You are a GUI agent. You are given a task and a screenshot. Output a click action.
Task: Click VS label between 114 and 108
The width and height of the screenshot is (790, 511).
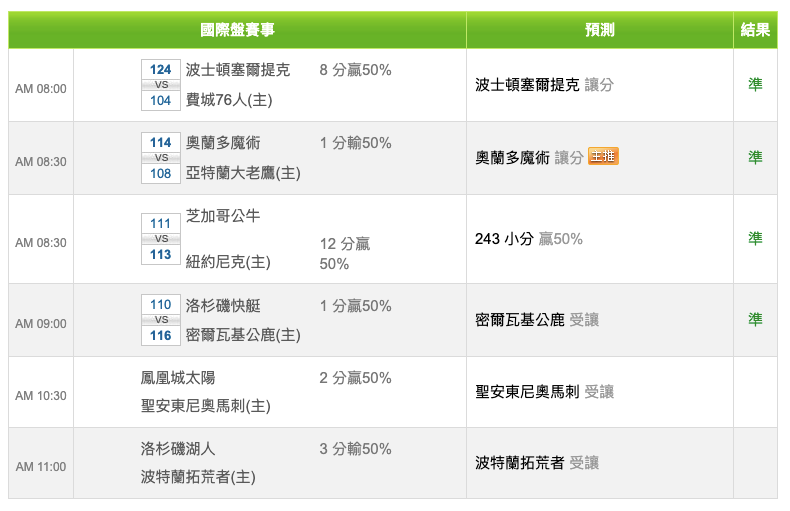click(x=161, y=158)
